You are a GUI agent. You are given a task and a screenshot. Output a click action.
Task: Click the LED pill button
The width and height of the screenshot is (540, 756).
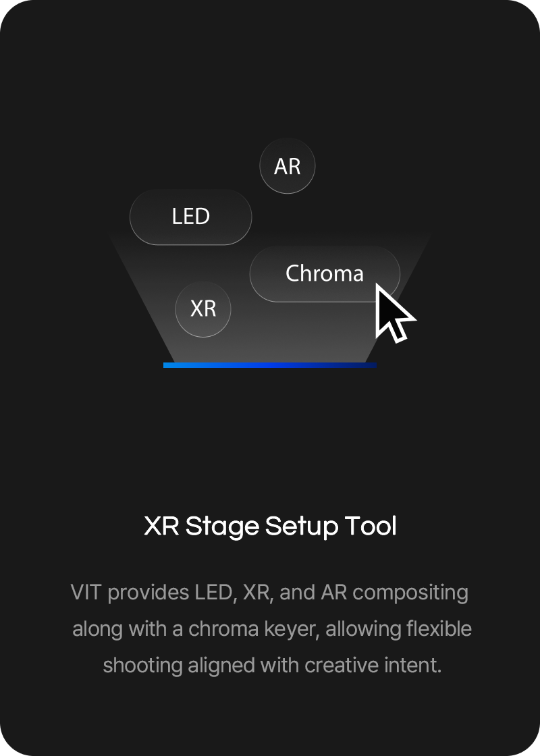pos(191,217)
